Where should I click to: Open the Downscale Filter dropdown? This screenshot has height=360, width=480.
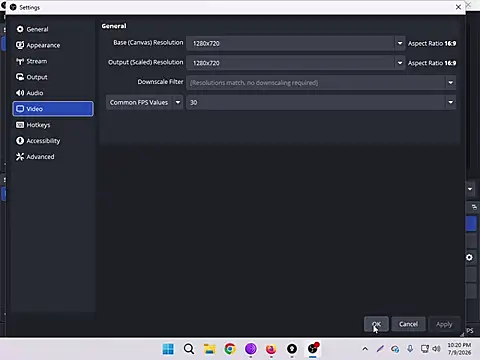(x=321, y=83)
